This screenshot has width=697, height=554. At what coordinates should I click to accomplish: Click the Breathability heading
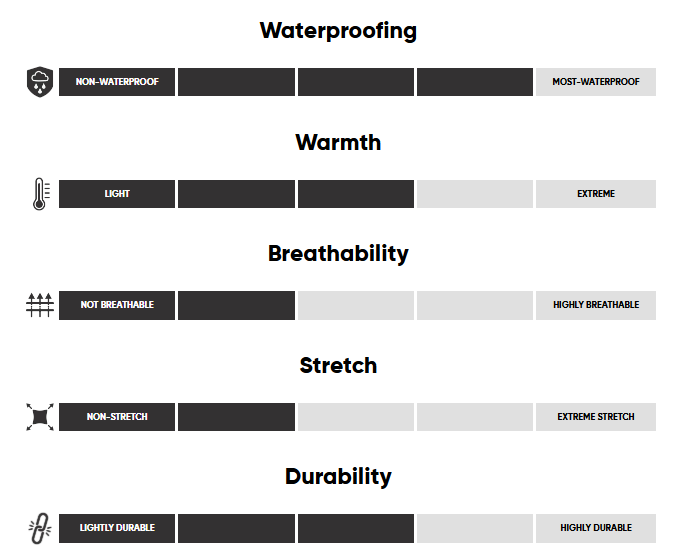(338, 254)
